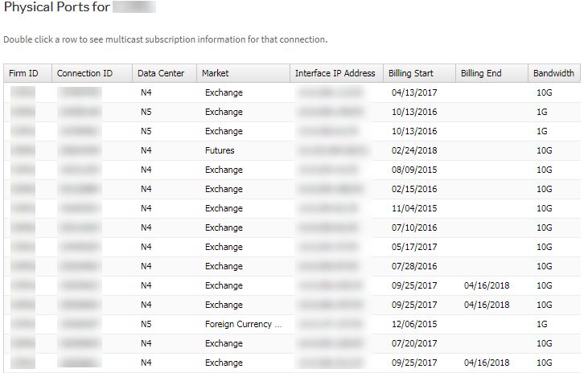This screenshot has width=588, height=373.
Task: Select the row starting 05/17/2017
Action: [292, 247]
